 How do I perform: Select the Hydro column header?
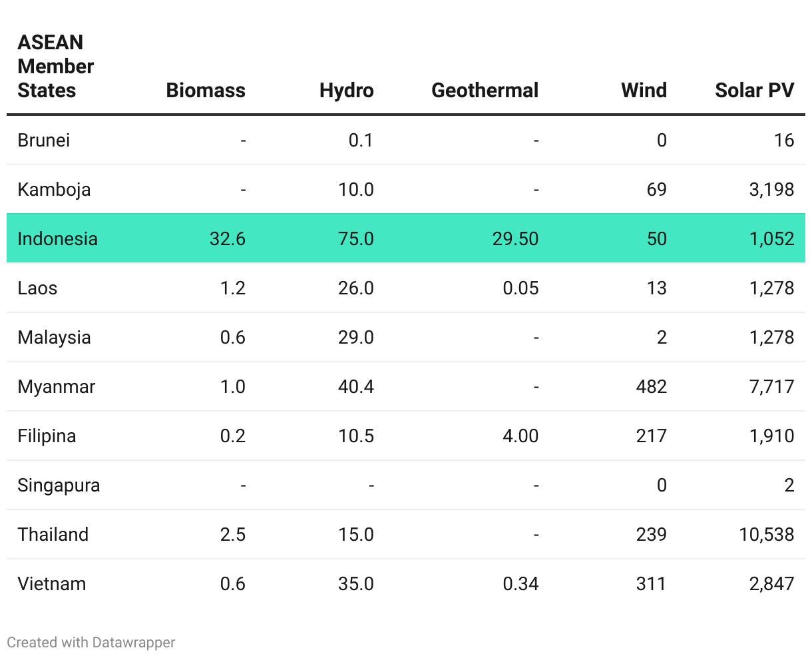(x=346, y=91)
